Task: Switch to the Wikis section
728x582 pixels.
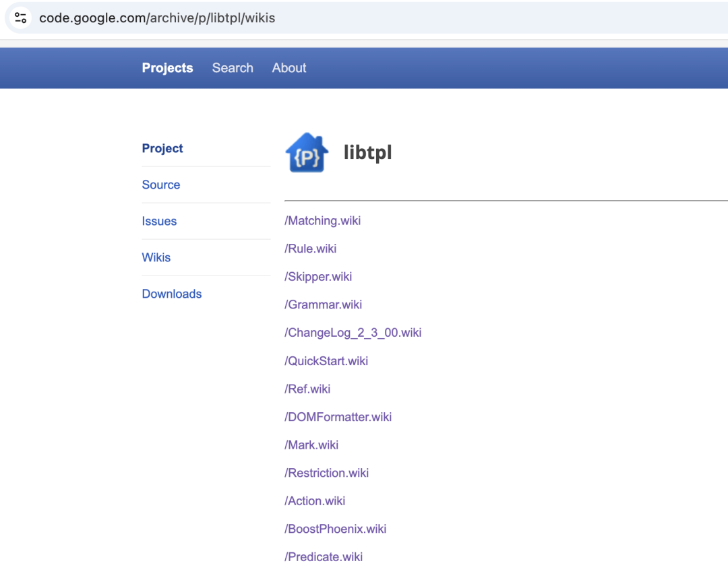Action: coord(156,257)
